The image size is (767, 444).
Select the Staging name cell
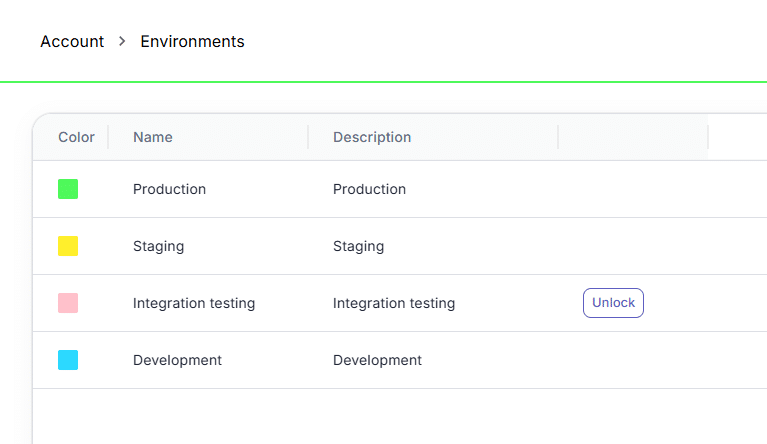click(158, 246)
